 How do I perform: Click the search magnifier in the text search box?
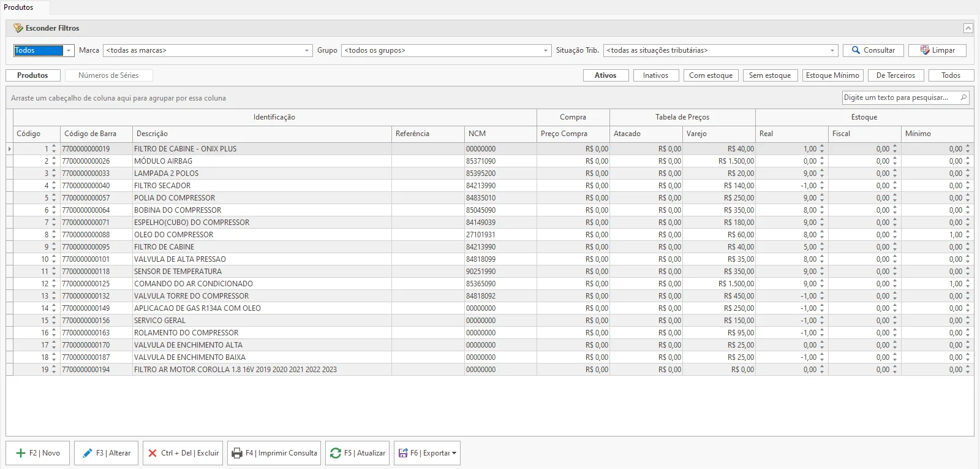click(963, 97)
